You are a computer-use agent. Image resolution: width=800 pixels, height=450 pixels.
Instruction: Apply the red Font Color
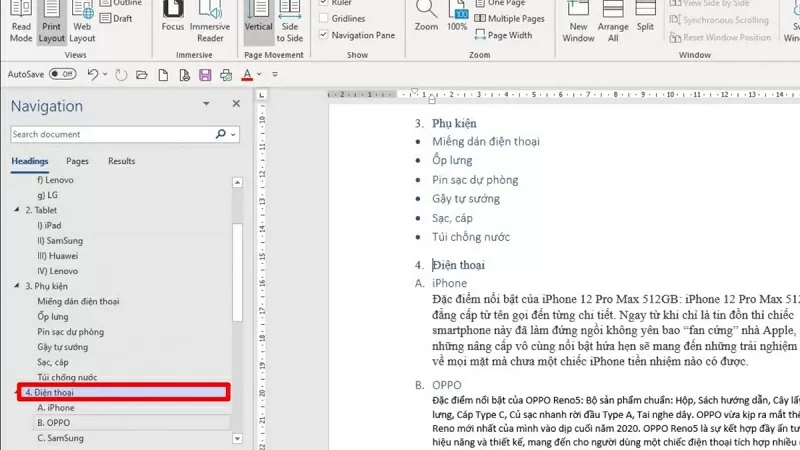tap(247, 75)
